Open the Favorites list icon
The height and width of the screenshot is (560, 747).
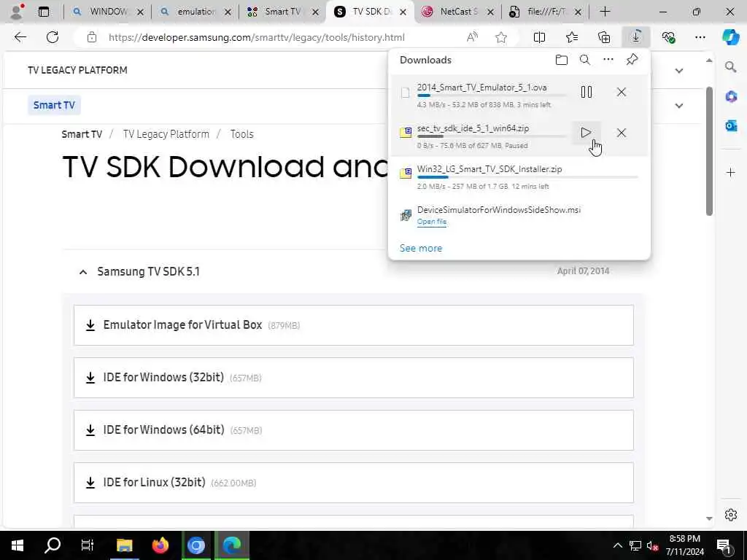572,37
